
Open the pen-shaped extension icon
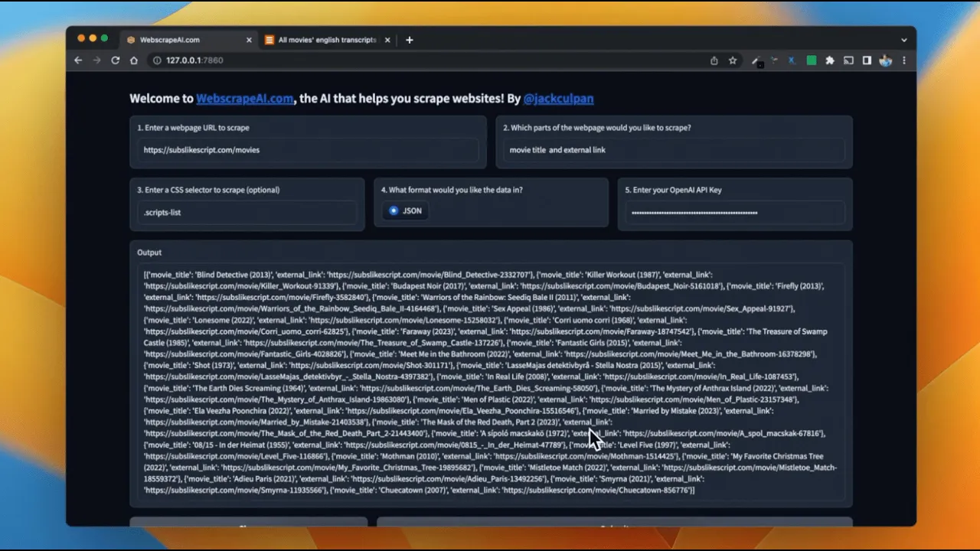point(756,60)
